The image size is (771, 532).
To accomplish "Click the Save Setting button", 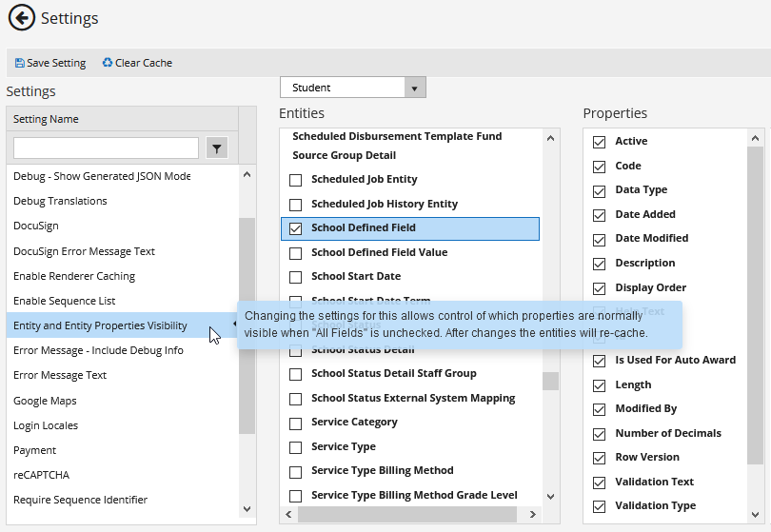I will coord(56,63).
